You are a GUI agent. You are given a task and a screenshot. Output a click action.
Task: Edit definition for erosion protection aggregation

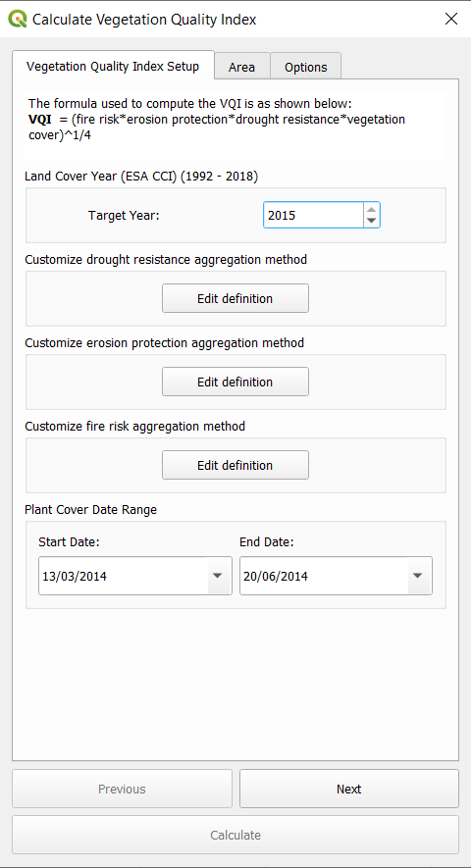pos(235,382)
